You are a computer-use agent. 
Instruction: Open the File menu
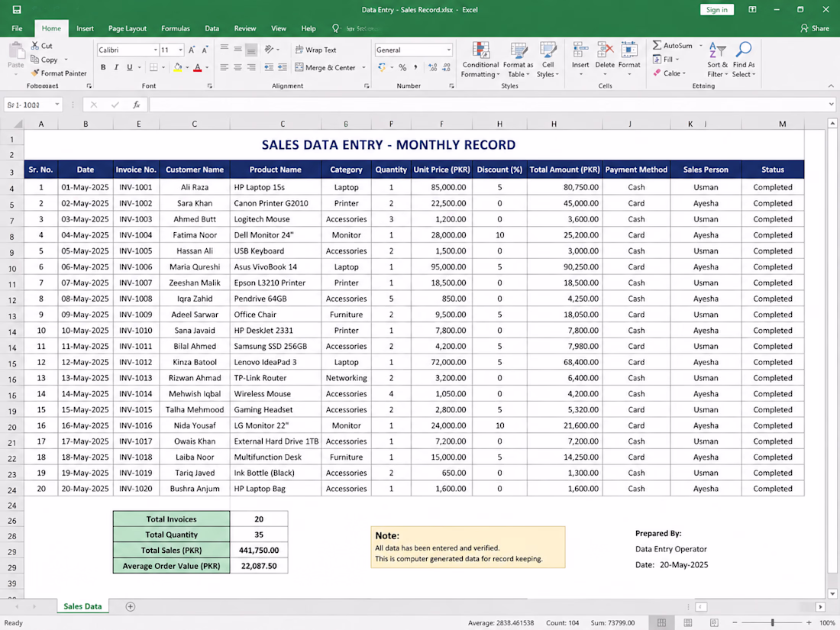tap(17, 28)
